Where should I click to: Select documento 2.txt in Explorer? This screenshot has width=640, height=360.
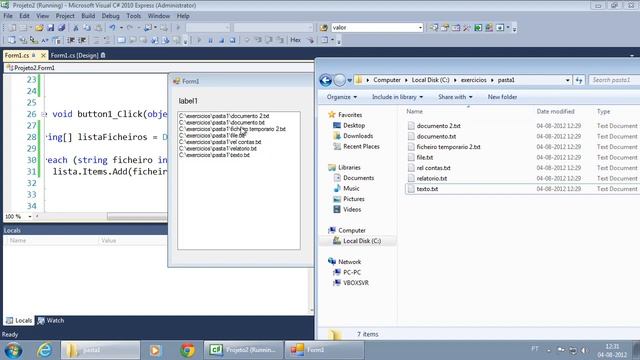438,126
